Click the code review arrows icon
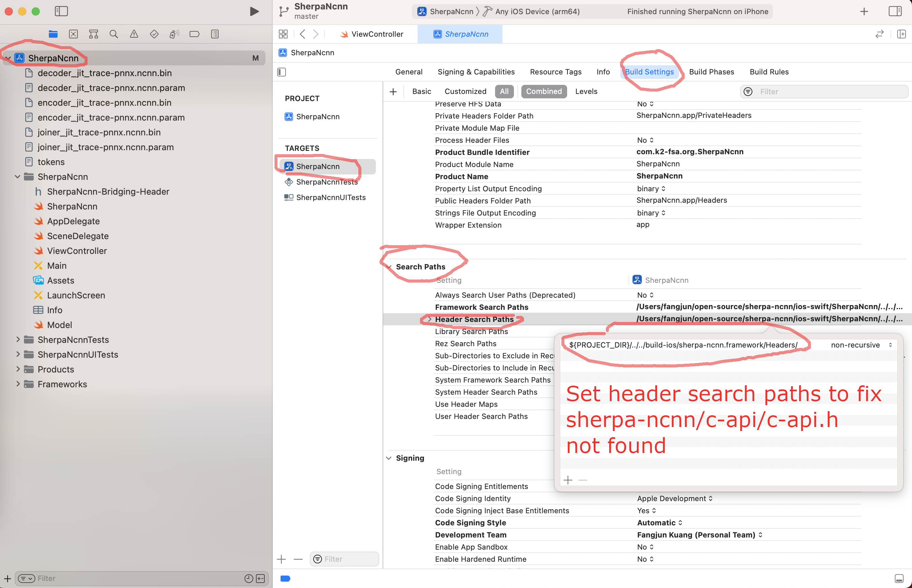Image resolution: width=912 pixels, height=588 pixels. coord(880,34)
